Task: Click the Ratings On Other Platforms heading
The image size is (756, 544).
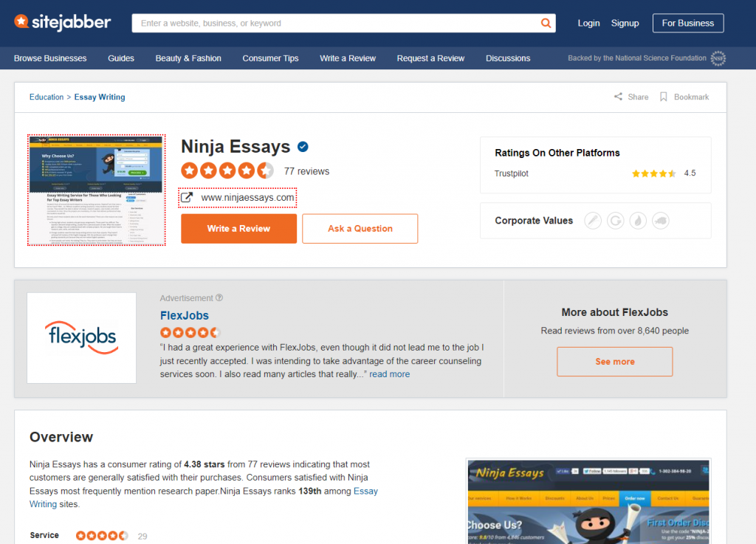Action: 557,153
